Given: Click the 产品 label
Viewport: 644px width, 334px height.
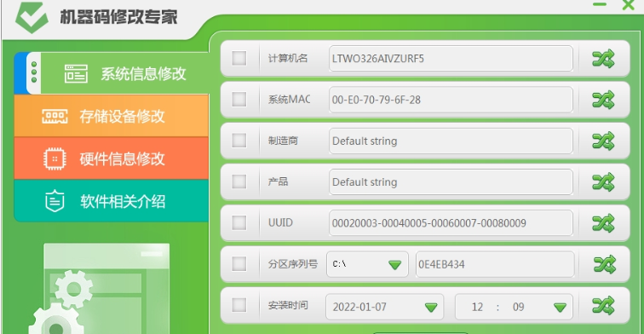Looking at the screenshot, I should coord(278,181).
